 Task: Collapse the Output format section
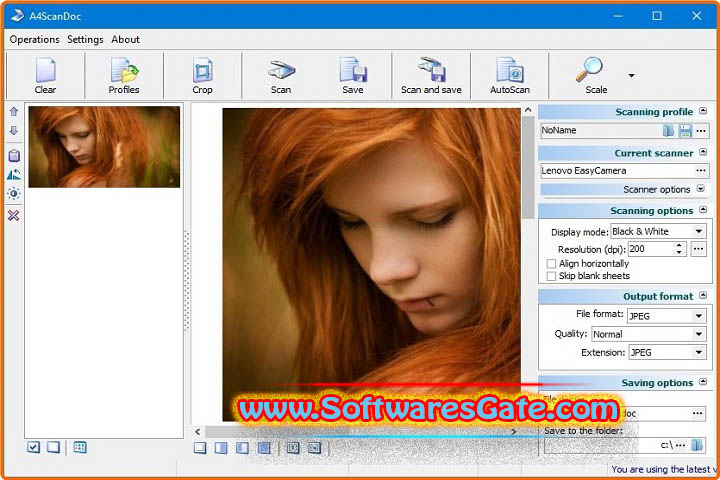(x=703, y=295)
